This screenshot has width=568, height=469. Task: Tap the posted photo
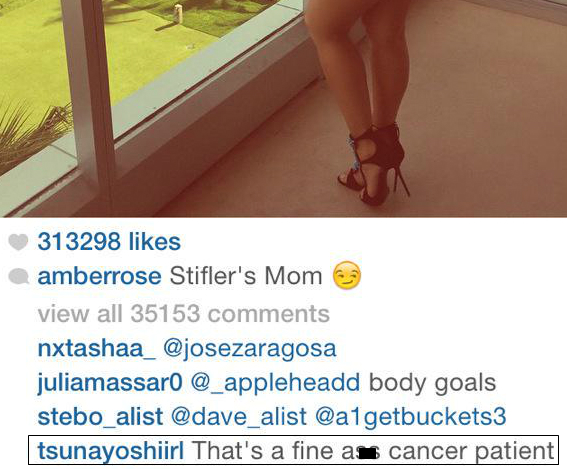(x=284, y=109)
